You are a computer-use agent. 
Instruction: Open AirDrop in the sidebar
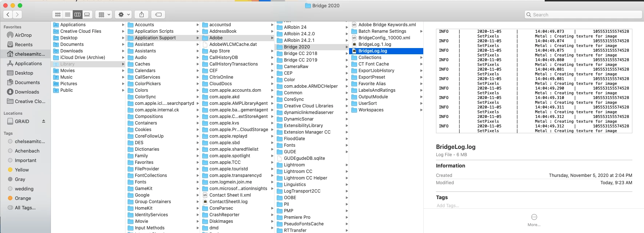[23, 35]
